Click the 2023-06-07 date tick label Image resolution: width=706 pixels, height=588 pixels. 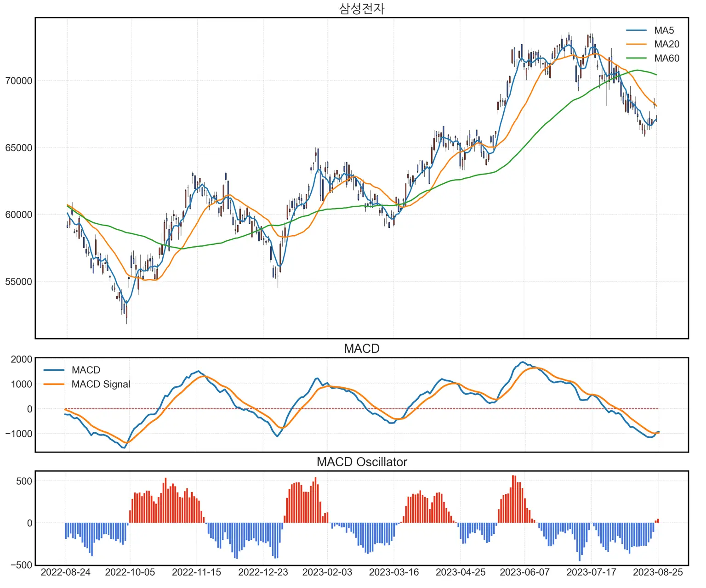(x=524, y=572)
